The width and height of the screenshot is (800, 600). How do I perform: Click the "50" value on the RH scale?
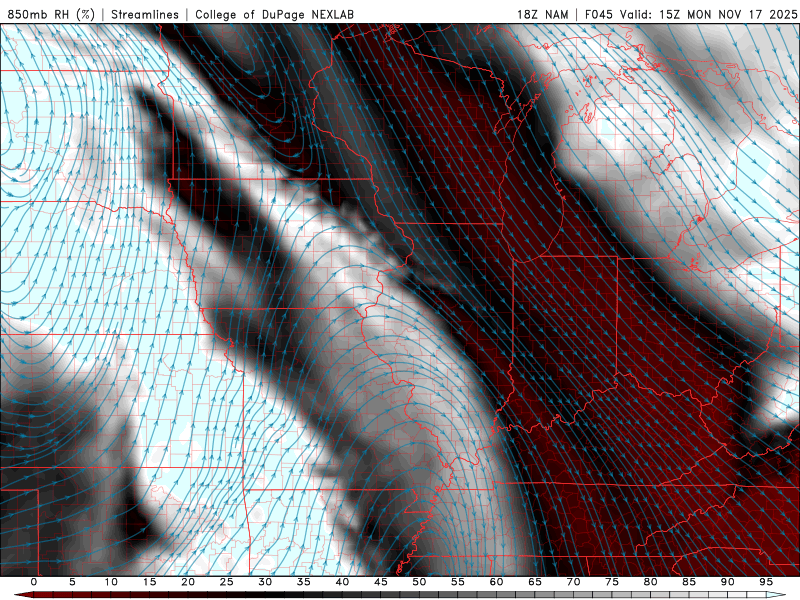click(419, 582)
